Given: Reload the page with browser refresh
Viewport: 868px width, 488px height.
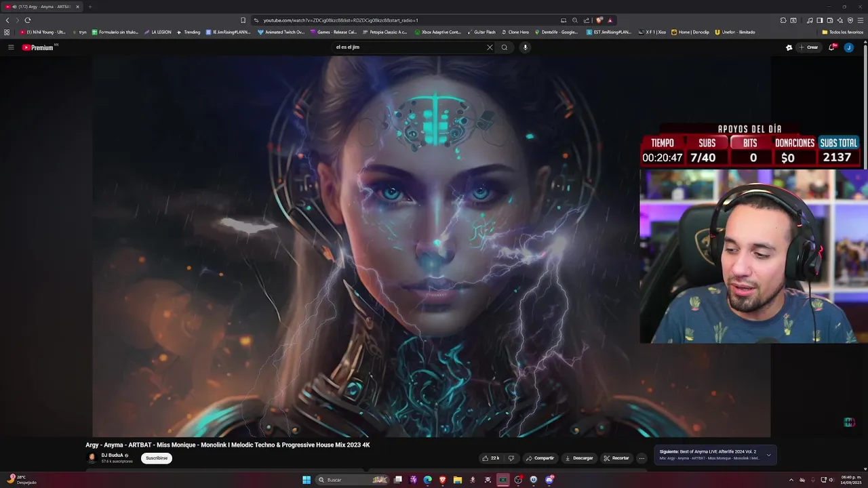Looking at the screenshot, I should (28, 20).
